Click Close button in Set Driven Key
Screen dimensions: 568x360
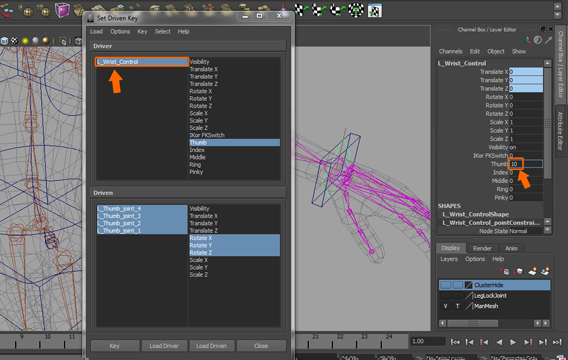click(261, 346)
